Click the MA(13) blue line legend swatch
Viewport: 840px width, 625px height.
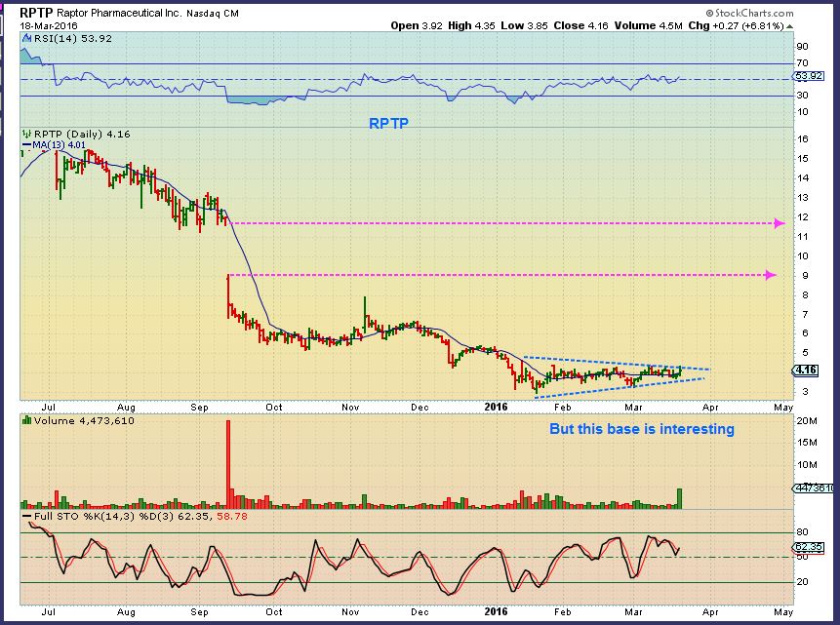[x=26, y=145]
